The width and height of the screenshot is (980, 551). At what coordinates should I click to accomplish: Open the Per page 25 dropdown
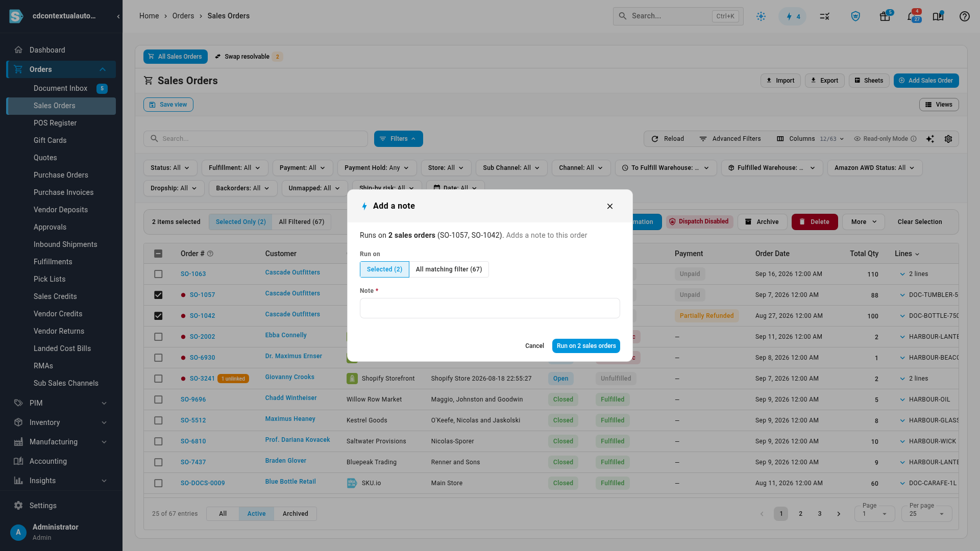coord(926,513)
